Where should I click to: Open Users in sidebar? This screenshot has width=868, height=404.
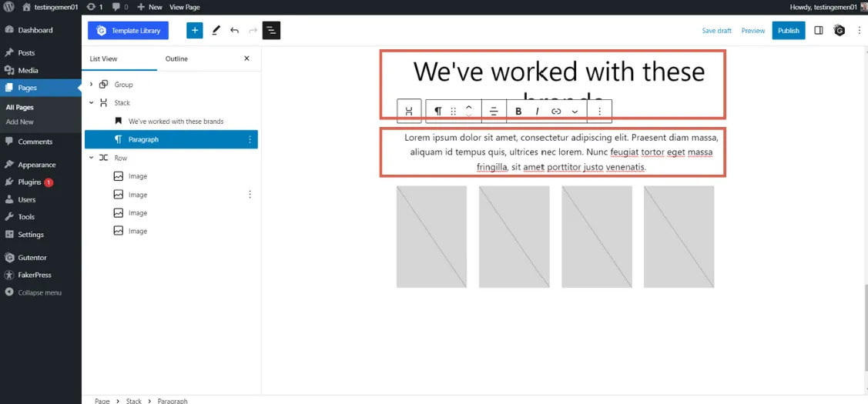(x=40, y=199)
